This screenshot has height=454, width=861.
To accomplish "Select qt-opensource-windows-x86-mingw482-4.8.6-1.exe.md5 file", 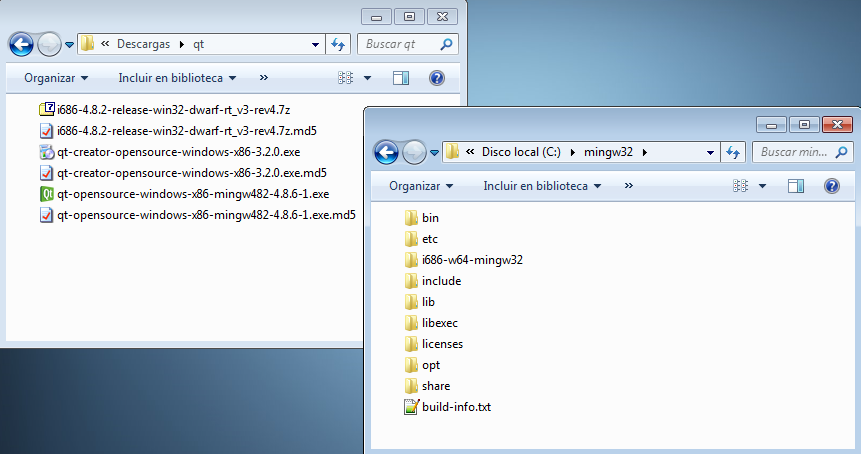I will pyautogui.click(x=198, y=215).
